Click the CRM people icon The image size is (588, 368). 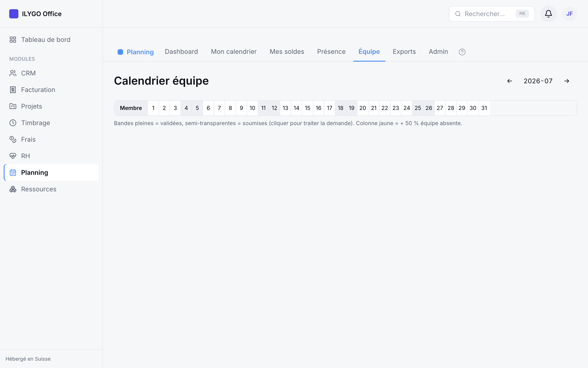click(13, 73)
